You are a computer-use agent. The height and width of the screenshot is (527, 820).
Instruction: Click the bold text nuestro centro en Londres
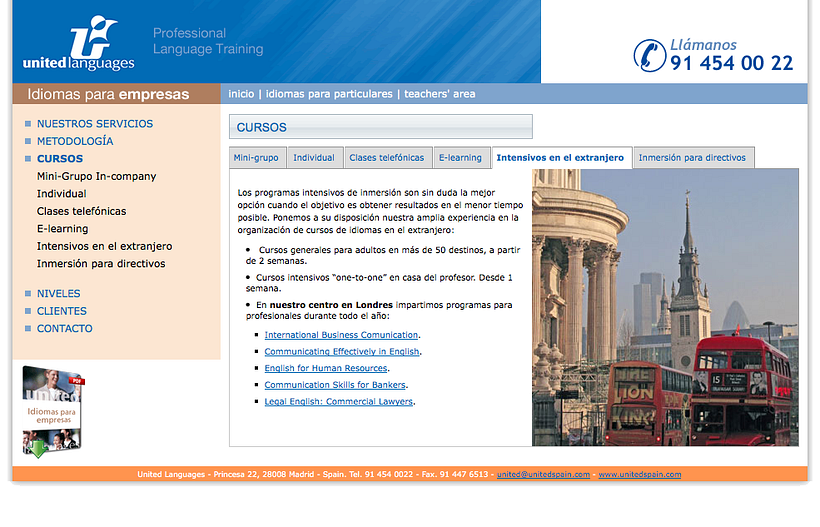[x=331, y=305]
